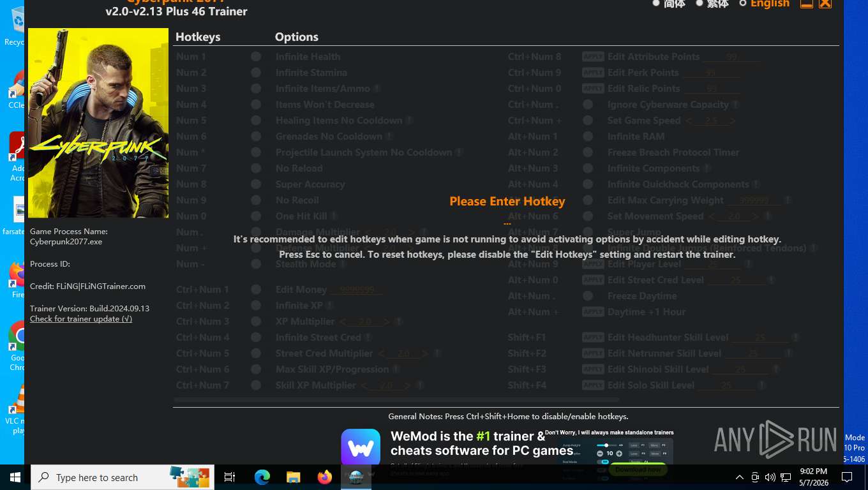
Task: Enable No Recoil toggle
Action: tap(256, 200)
